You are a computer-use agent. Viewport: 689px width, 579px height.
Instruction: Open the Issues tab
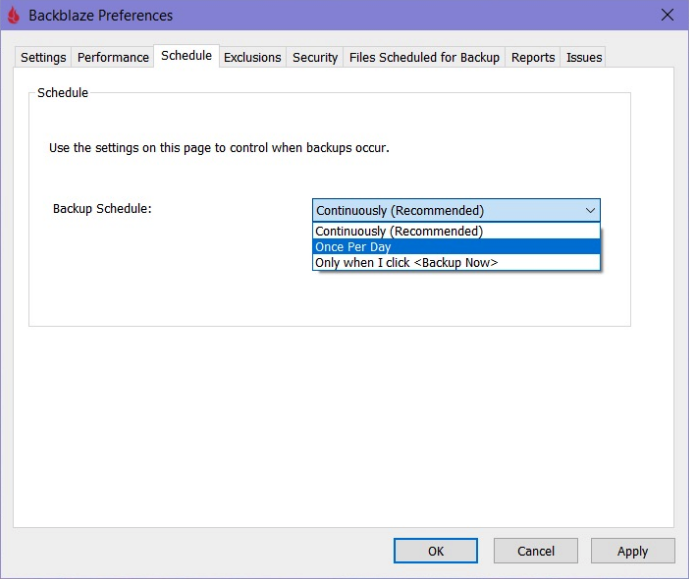click(x=584, y=57)
